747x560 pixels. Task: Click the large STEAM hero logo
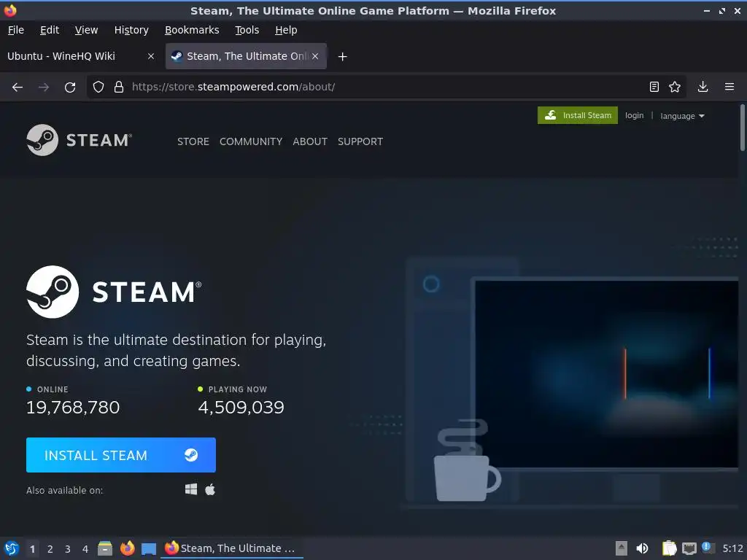115,292
